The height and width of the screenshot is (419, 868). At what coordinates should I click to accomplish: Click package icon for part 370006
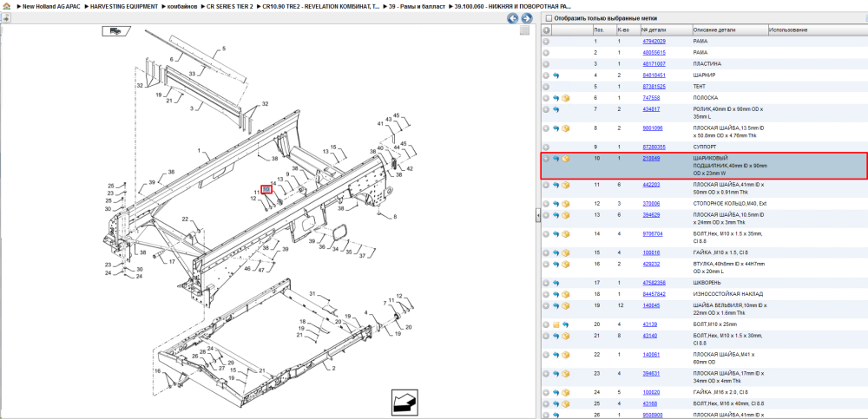click(x=566, y=204)
